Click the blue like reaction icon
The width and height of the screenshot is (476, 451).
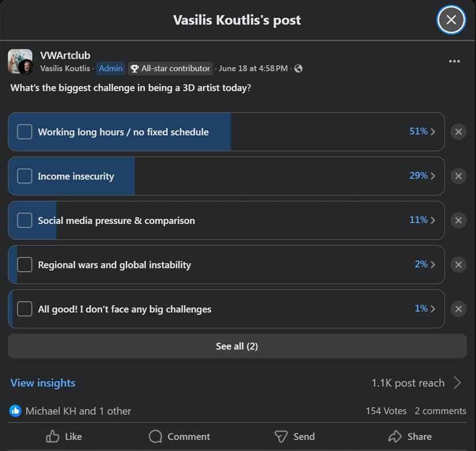(x=15, y=411)
